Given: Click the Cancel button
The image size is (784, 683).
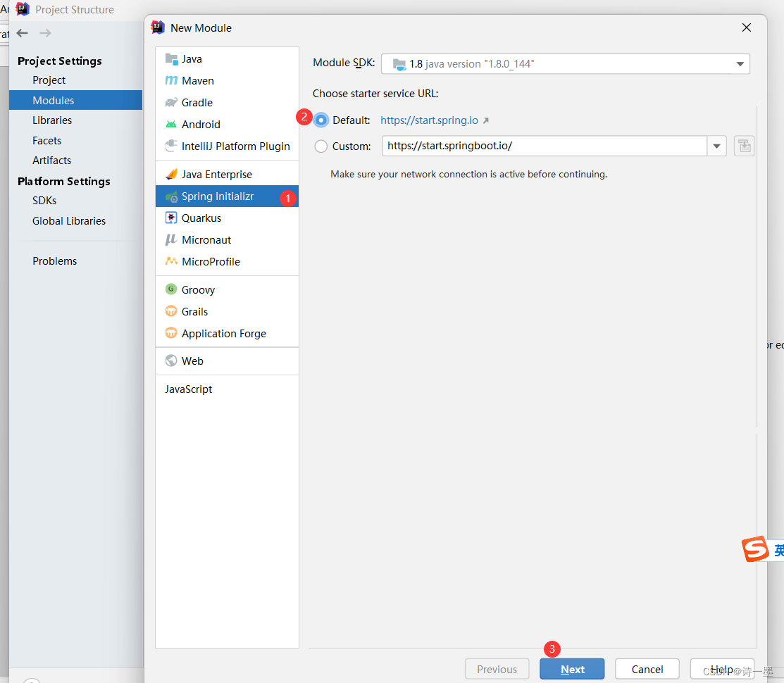Looking at the screenshot, I should [x=647, y=669].
